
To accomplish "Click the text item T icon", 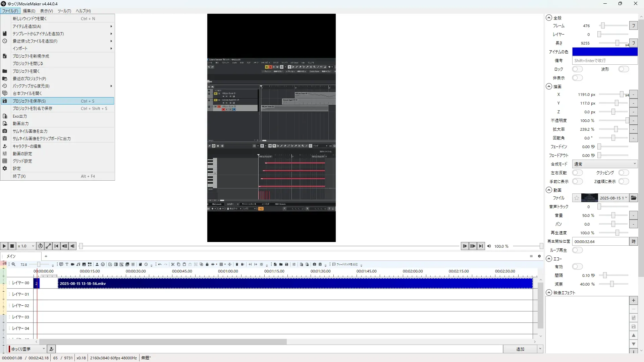I will tap(67, 264).
